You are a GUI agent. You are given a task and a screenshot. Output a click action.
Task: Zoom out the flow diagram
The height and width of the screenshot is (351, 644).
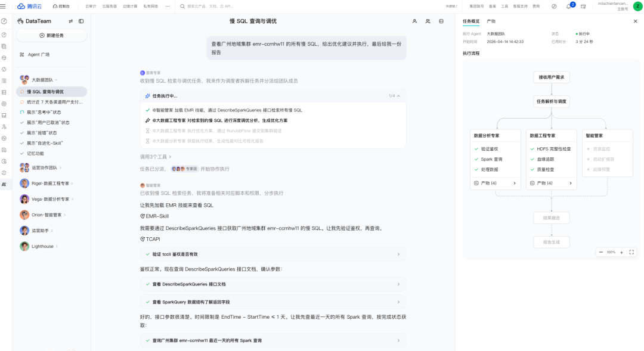(x=601, y=252)
